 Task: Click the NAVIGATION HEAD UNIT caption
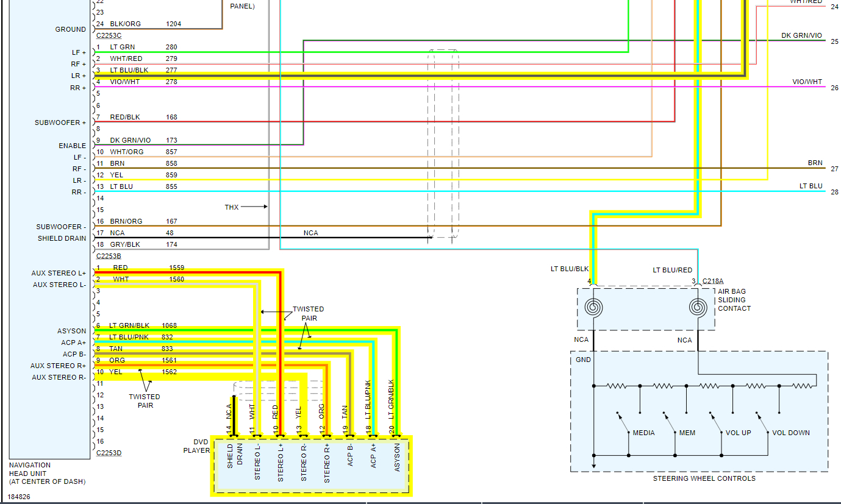(47, 473)
